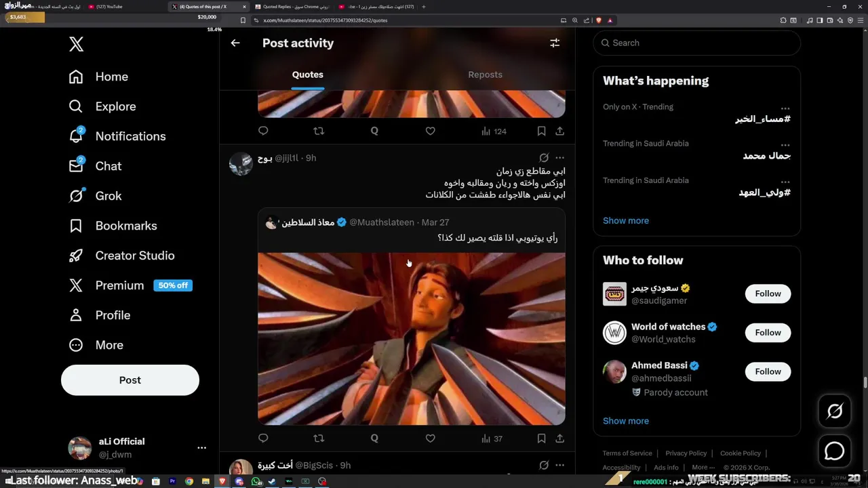Open @jijl1l profile avatar

pyautogui.click(x=241, y=163)
